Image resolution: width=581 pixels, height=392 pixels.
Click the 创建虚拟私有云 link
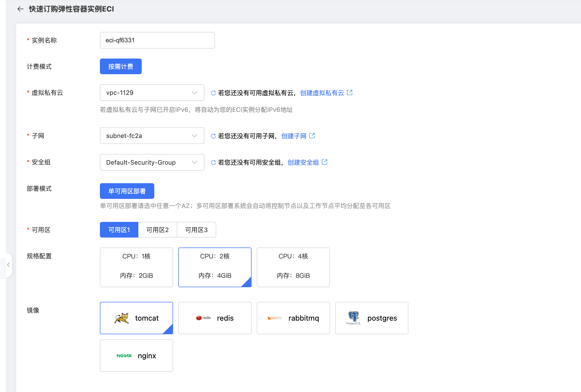click(322, 93)
